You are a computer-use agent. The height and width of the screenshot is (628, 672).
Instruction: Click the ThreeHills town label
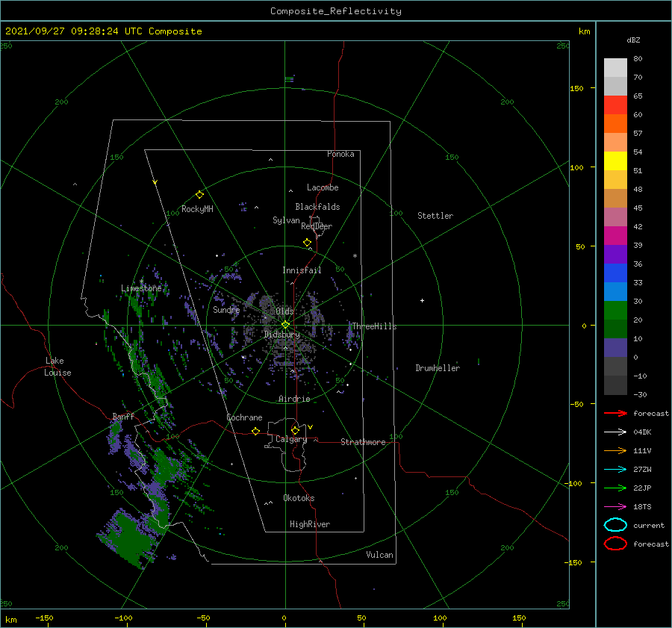(x=374, y=326)
